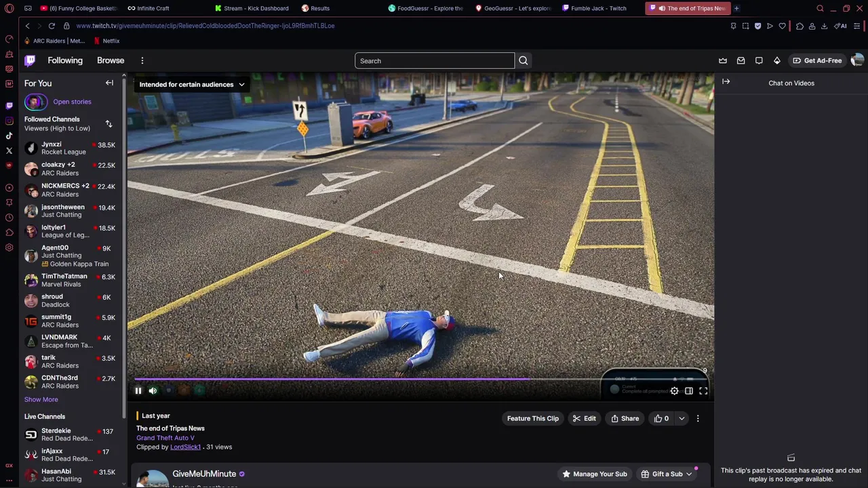
Task: Click the Edit clip scissors button
Action: [584, 418]
